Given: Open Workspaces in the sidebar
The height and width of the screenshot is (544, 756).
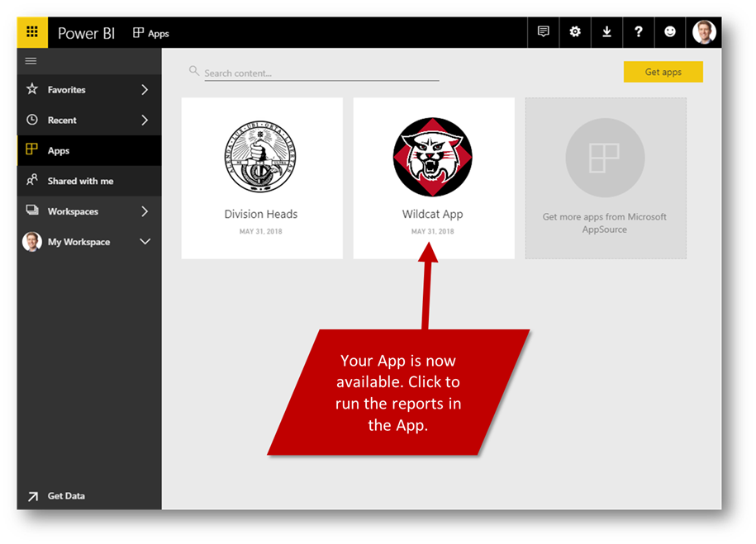Looking at the screenshot, I should pyautogui.click(x=89, y=211).
